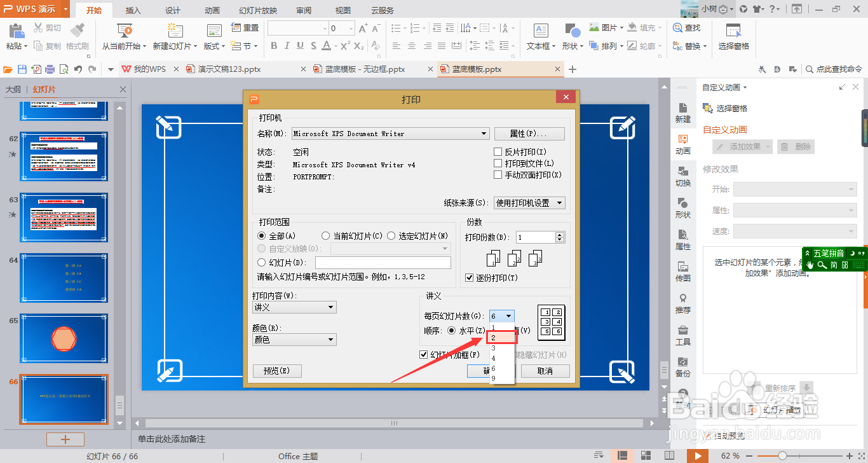Image resolution: width=868 pixels, height=463 pixels.
Task: Click the Preview (预览) button in dialog
Action: (x=277, y=371)
